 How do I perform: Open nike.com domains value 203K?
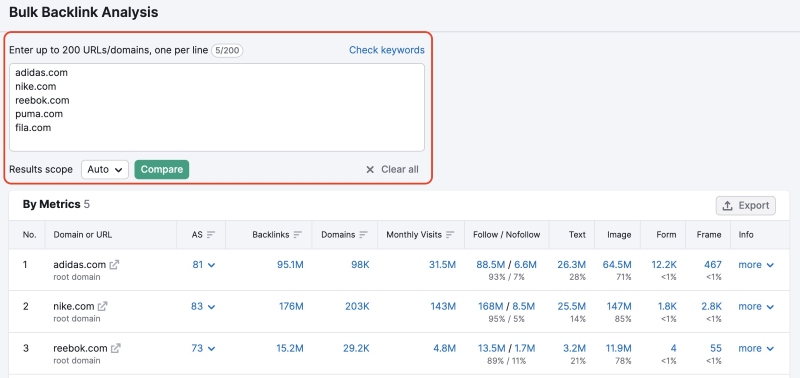(x=357, y=307)
